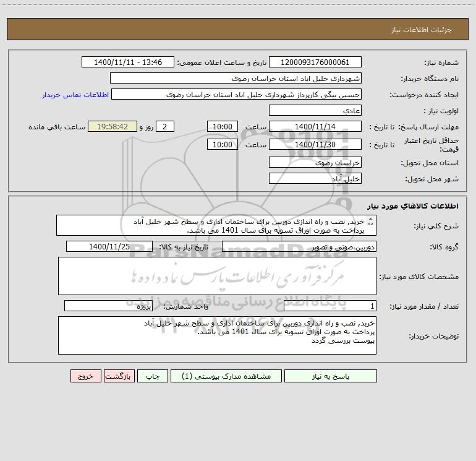Viewport: 476px width, 461px height.
Task: Click response deadline hour field beside 1400/11/14
Action: point(222,127)
